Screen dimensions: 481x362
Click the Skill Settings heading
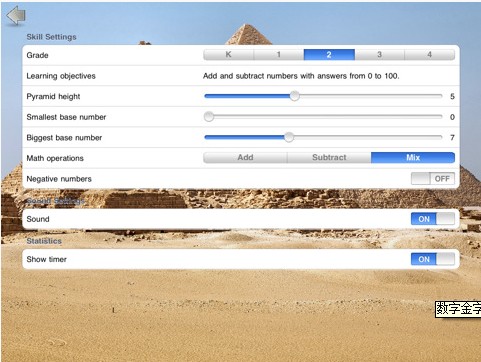[52, 37]
